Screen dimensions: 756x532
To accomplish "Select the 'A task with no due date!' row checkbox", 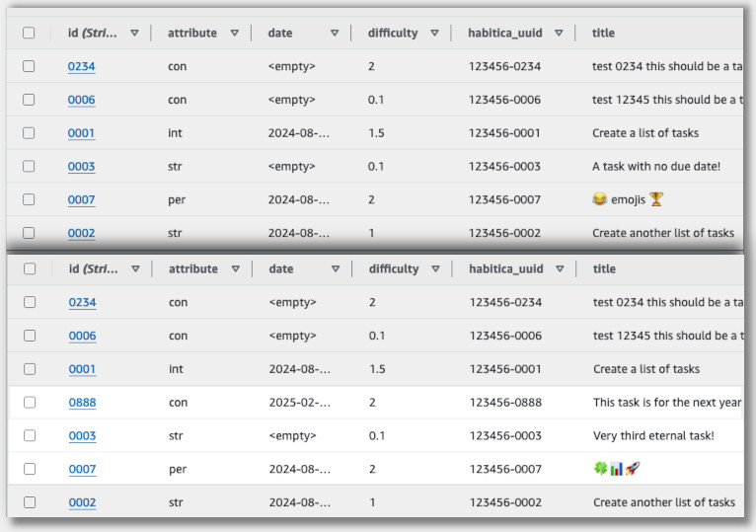I will 29,166.
